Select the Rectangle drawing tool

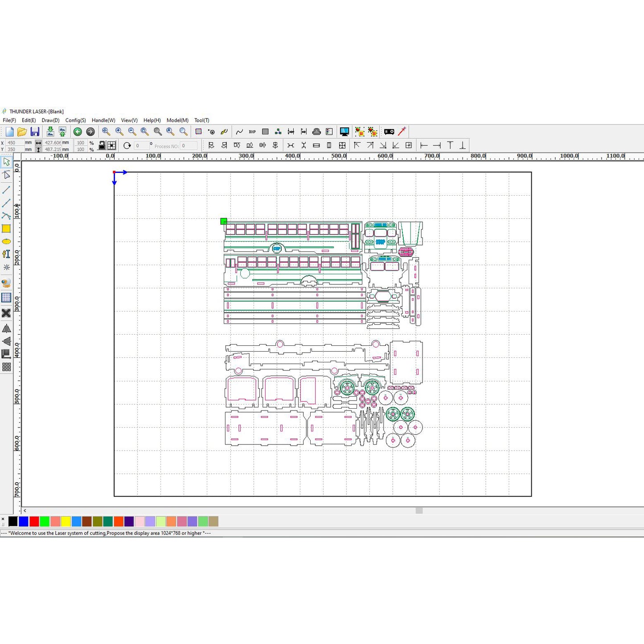[x=6, y=229]
